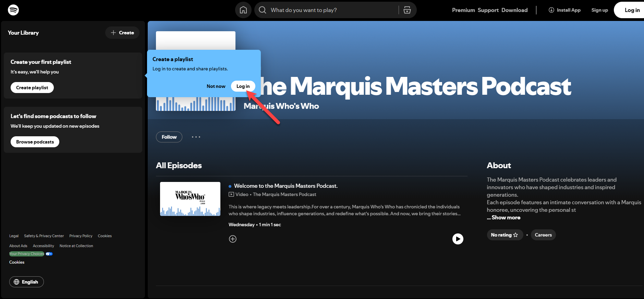Open the Support menu link

pyautogui.click(x=488, y=10)
